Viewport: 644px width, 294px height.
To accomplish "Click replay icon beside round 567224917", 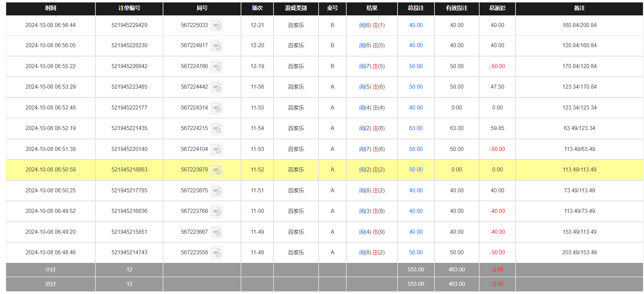I will tap(216, 46).
